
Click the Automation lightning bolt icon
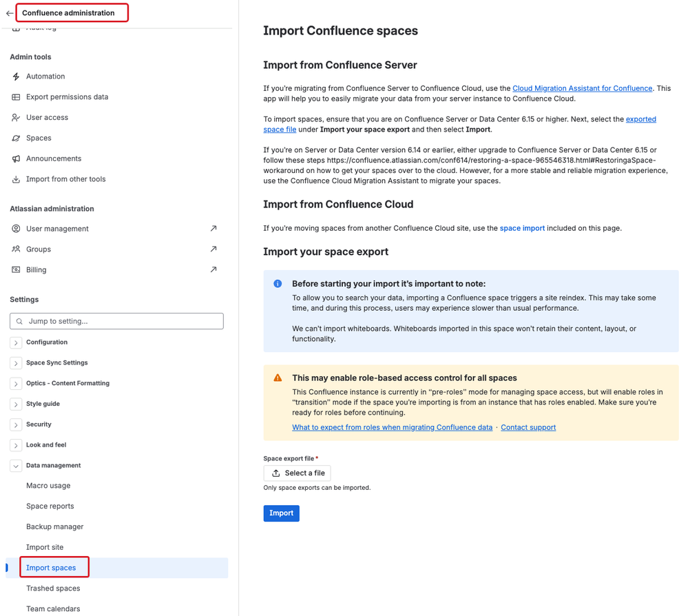coord(16,76)
